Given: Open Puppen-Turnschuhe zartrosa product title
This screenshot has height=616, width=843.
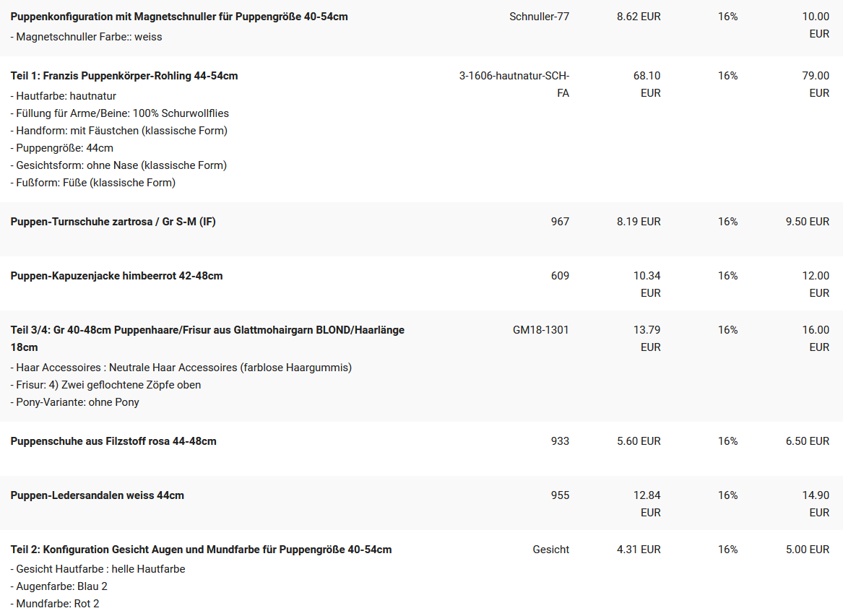Looking at the screenshot, I should (113, 222).
